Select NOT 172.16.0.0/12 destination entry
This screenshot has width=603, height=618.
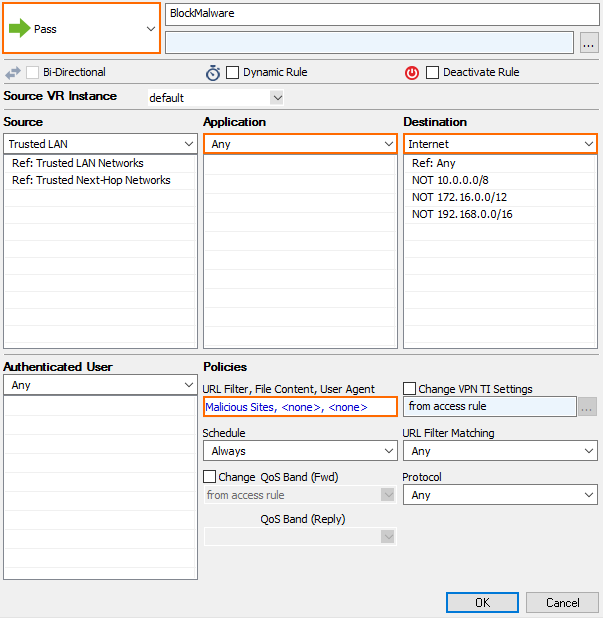(459, 197)
